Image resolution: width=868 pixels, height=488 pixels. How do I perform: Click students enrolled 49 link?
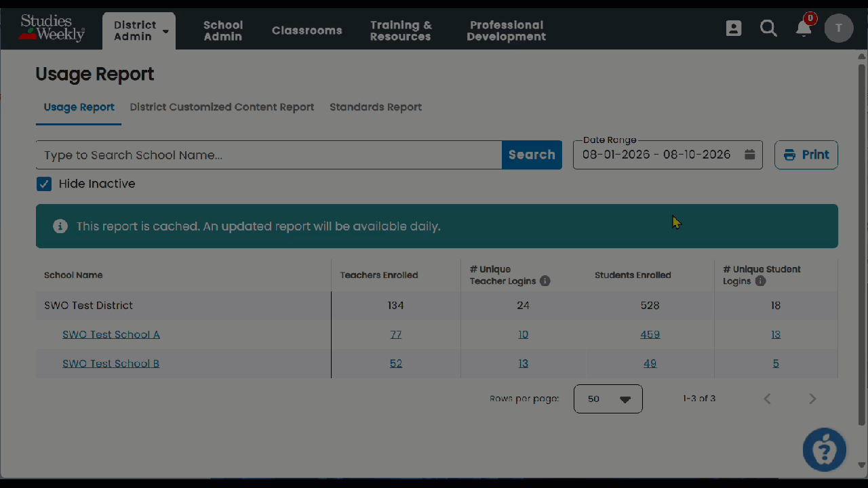(x=650, y=363)
